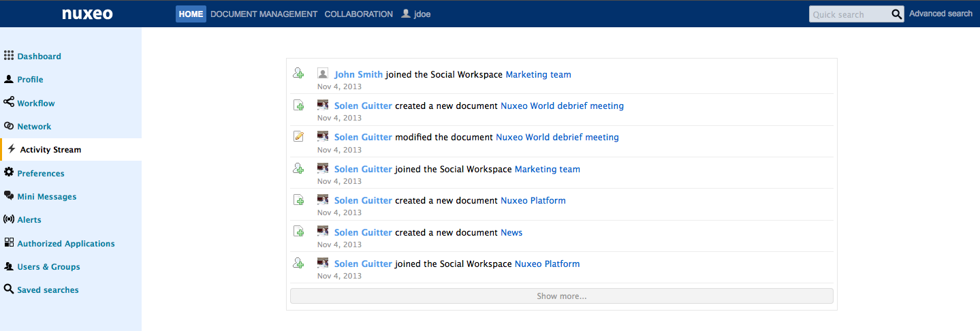Viewport: 980px width, 331px height.
Task: Open John Smith's profile link
Action: click(x=358, y=74)
